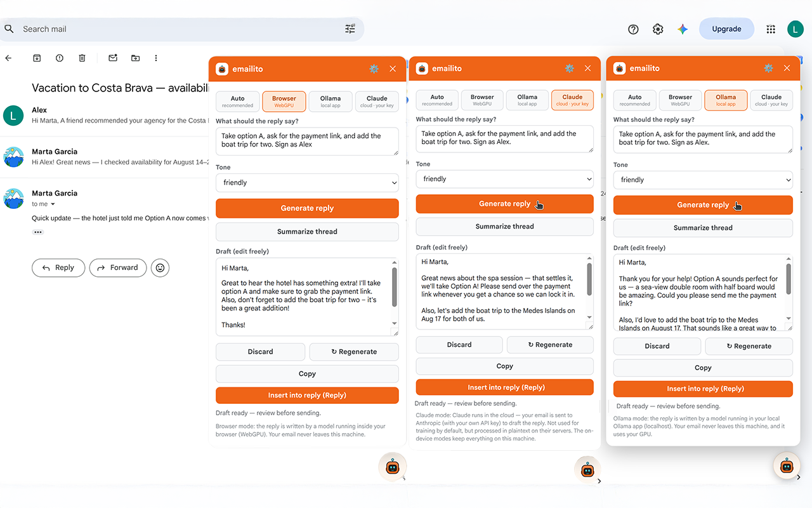This screenshot has height=508, width=812.
Task: Select Claude cloud mode in right panel
Action: click(771, 100)
